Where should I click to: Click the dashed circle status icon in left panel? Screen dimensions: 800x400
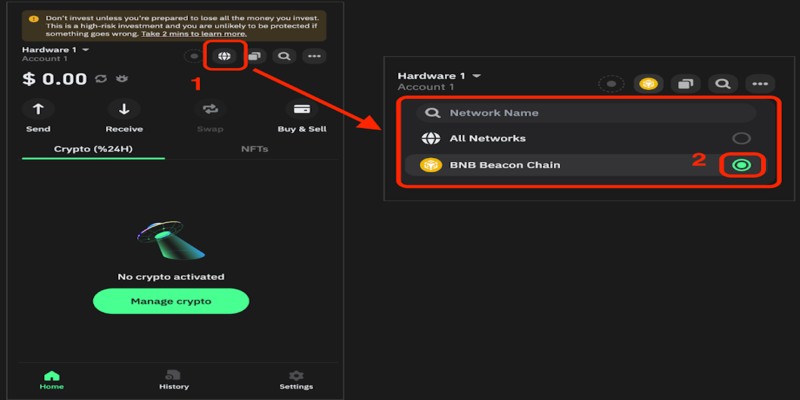(x=194, y=56)
